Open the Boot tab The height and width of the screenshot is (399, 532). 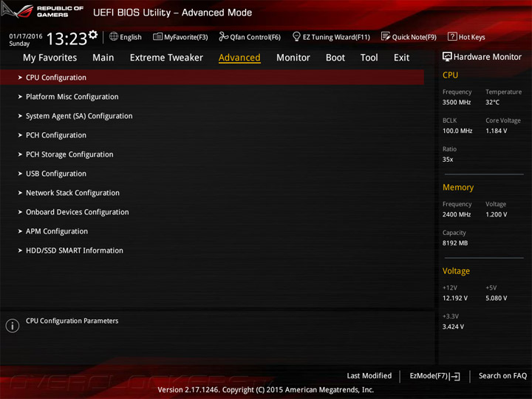[335, 58]
